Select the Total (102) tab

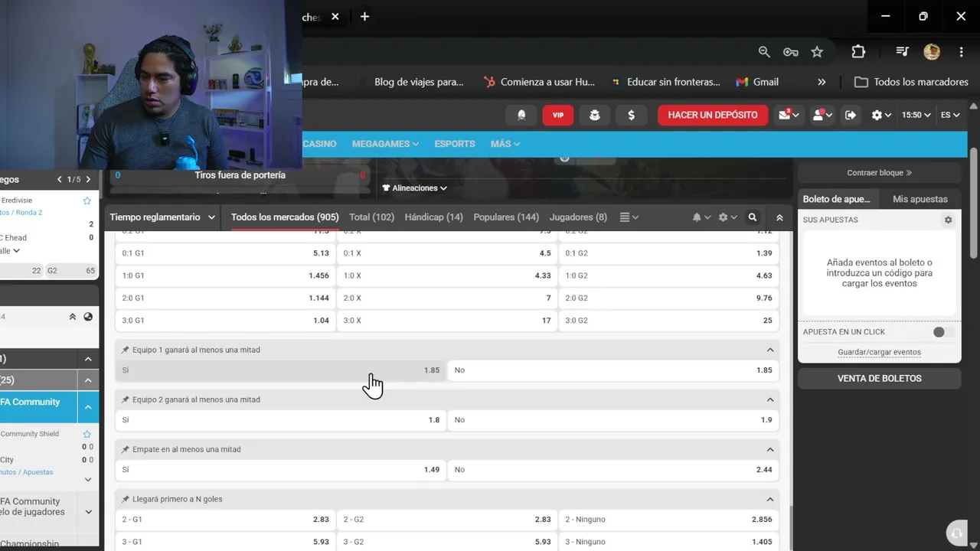[372, 217]
